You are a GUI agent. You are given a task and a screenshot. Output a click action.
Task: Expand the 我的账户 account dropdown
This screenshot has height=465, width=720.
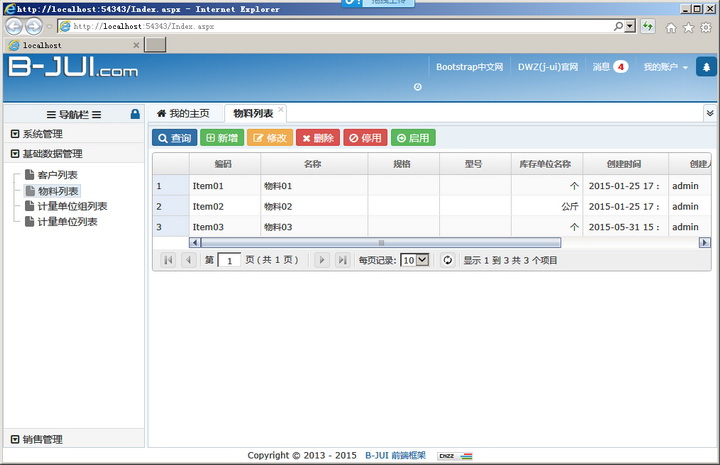665,67
